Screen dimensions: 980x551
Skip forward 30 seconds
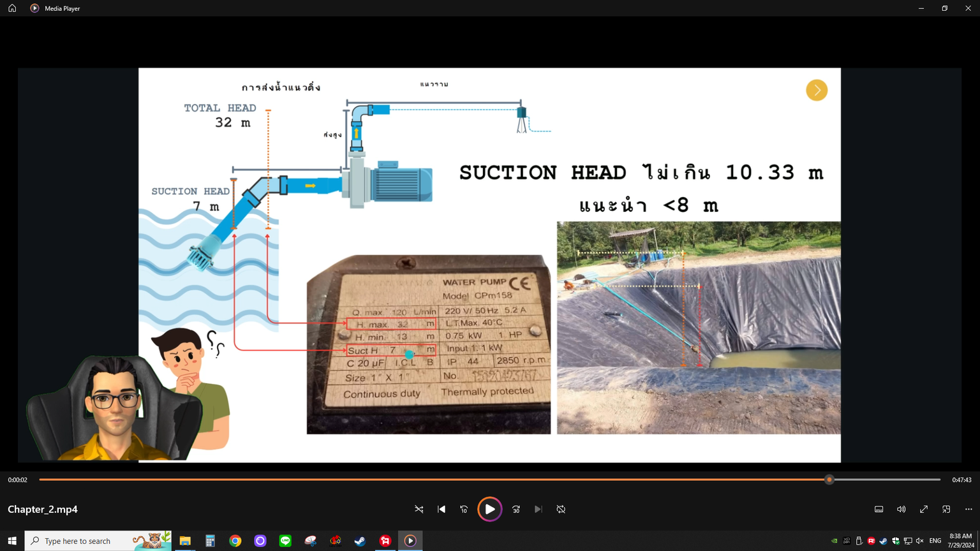click(516, 509)
